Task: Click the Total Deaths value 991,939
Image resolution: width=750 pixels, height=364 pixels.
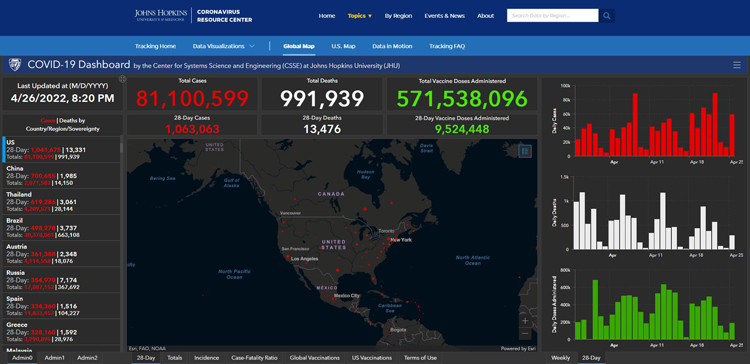Action: [322, 99]
